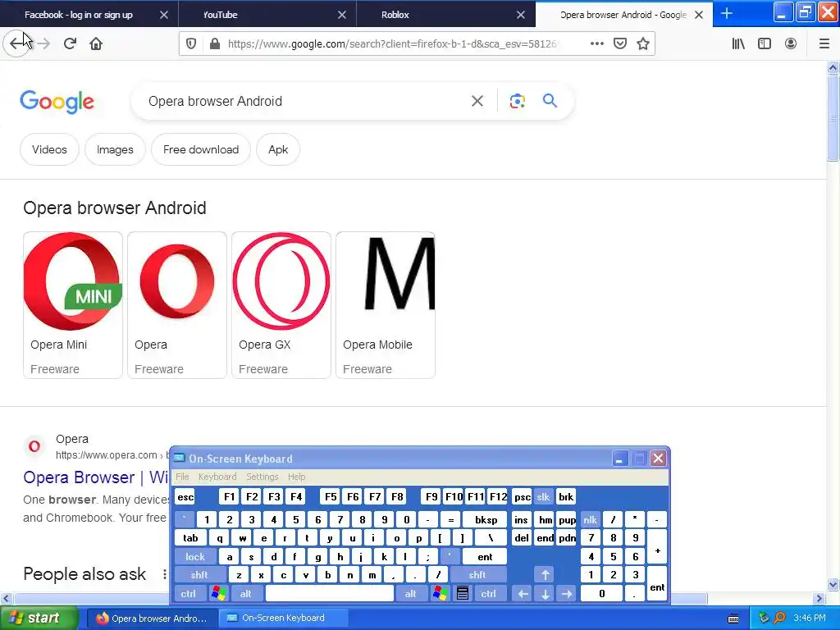Toggle left ctrl key on On-Screen Keyboard
The width and height of the screenshot is (840, 630).
(x=188, y=593)
